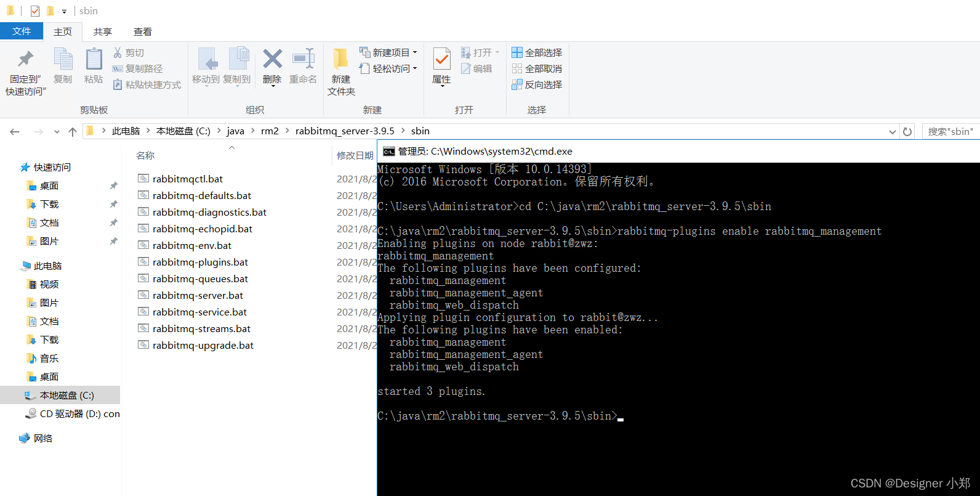The image size is (980, 496).
Task: Click the Rename (重命名) icon
Action: coord(303,59)
